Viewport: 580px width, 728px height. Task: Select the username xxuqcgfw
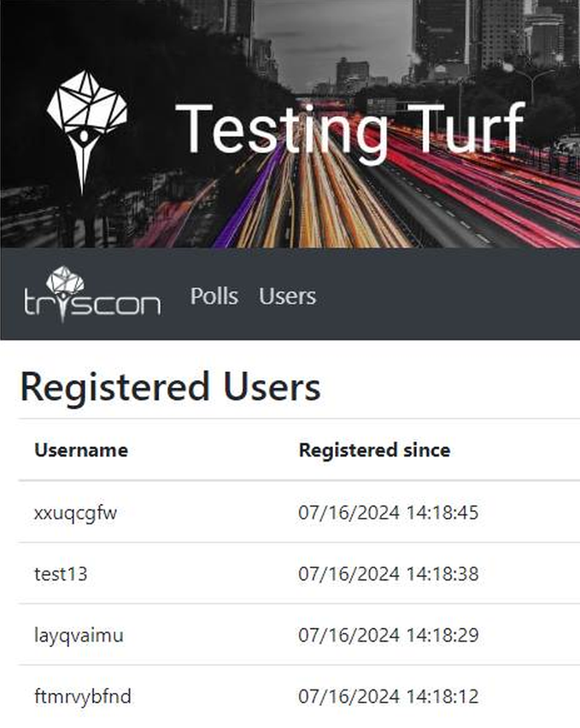(x=76, y=513)
